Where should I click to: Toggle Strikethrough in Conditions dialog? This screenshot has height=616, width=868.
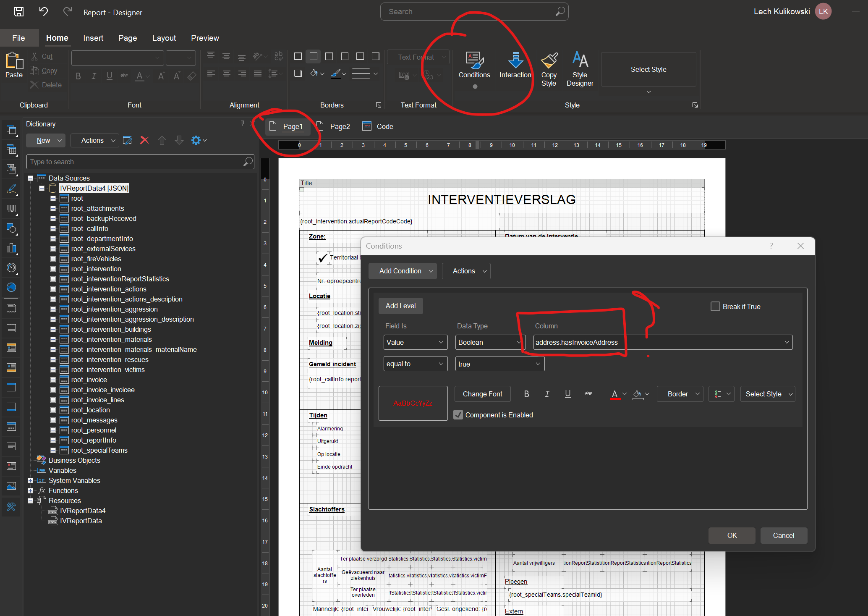[588, 394]
